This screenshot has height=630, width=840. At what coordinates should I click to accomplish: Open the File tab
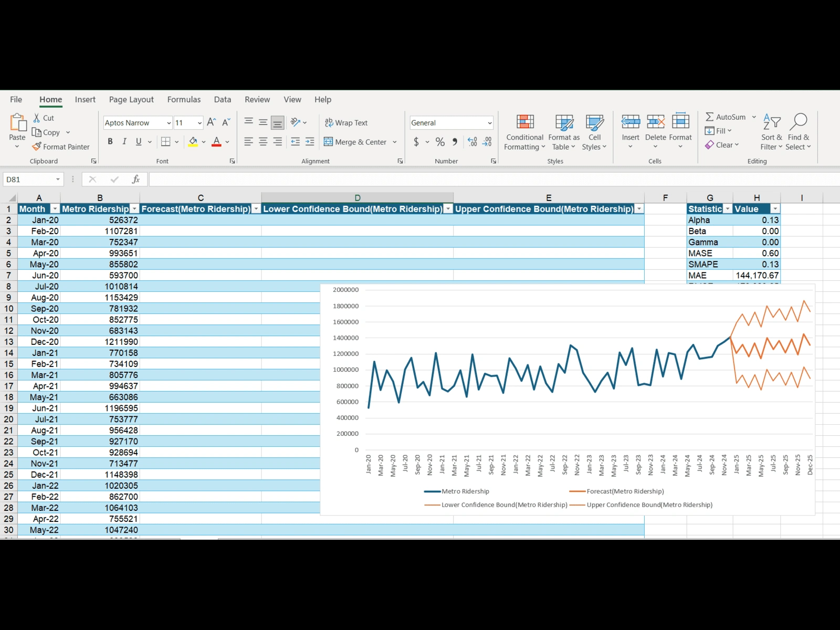16,100
